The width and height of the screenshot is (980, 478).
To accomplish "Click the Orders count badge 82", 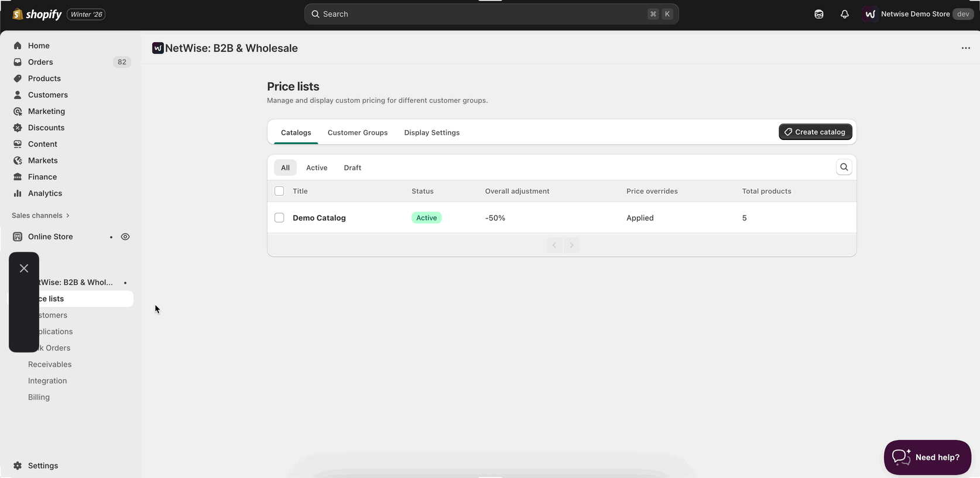I will (122, 62).
